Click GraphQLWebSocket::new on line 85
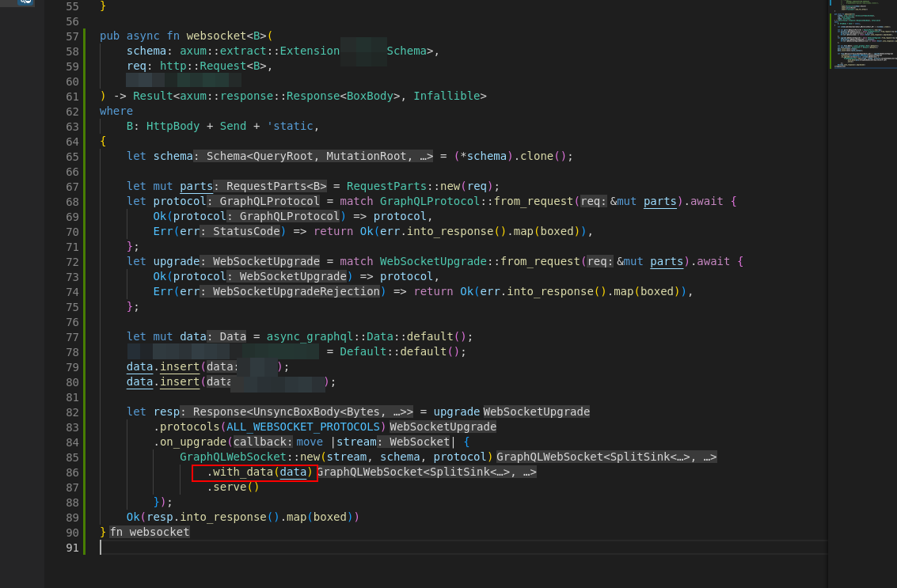The width and height of the screenshot is (897, 588). tap(250, 457)
